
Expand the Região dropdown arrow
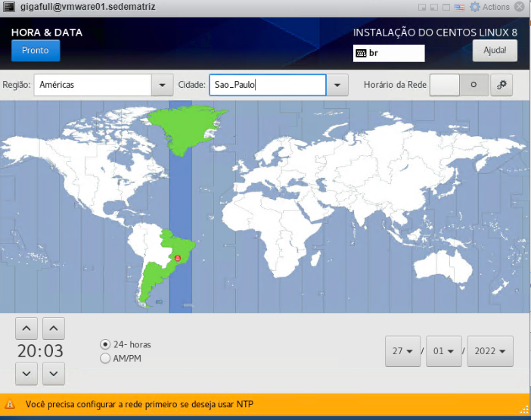[x=162, y=85]
